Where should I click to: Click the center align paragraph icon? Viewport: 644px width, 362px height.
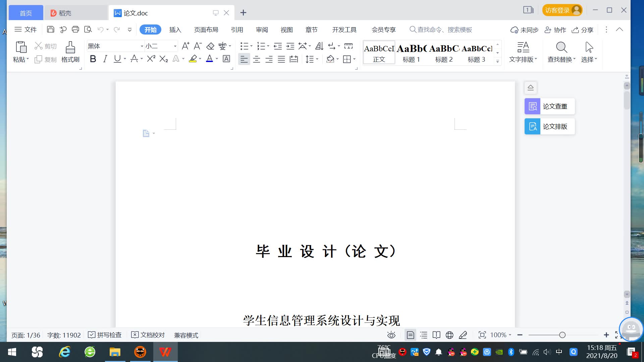pyautogui.click(x=257, y=59)
